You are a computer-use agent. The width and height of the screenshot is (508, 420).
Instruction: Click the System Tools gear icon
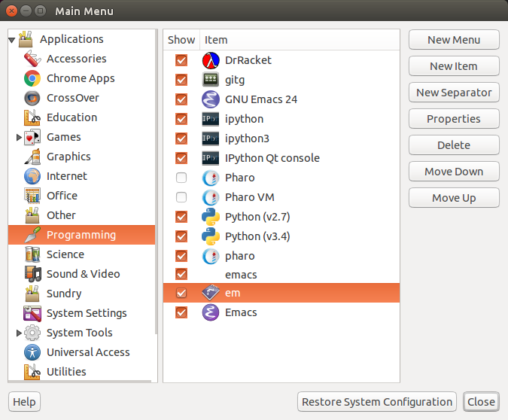(x=32, y=333)
